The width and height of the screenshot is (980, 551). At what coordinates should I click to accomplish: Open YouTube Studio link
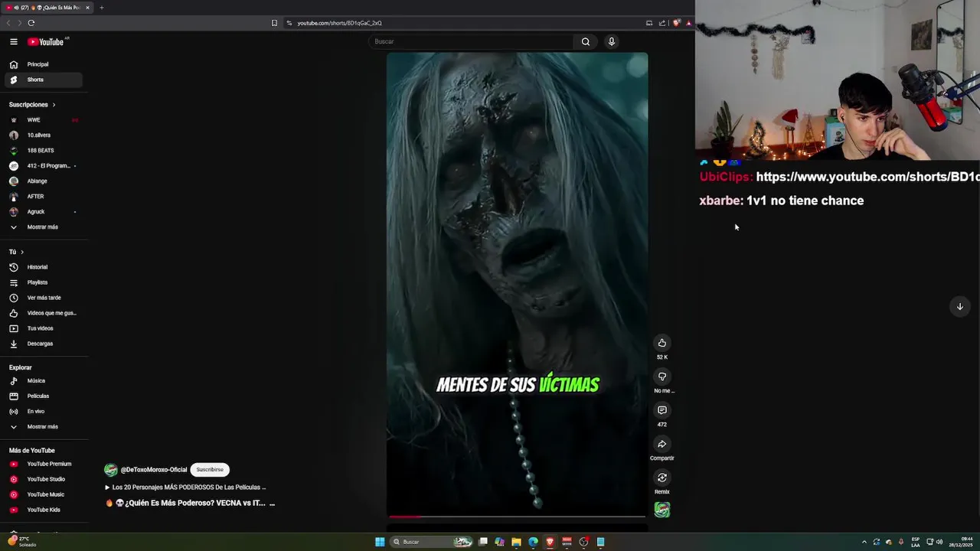tap(43, 479)
